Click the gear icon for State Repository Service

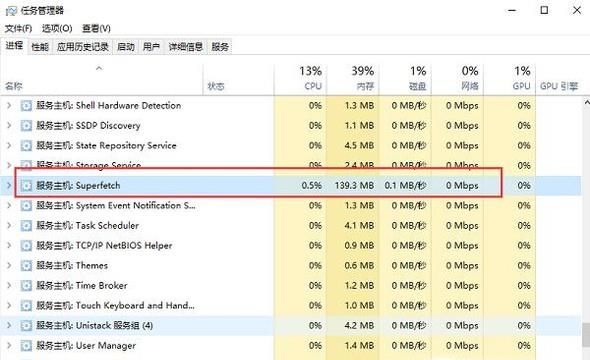26,146
